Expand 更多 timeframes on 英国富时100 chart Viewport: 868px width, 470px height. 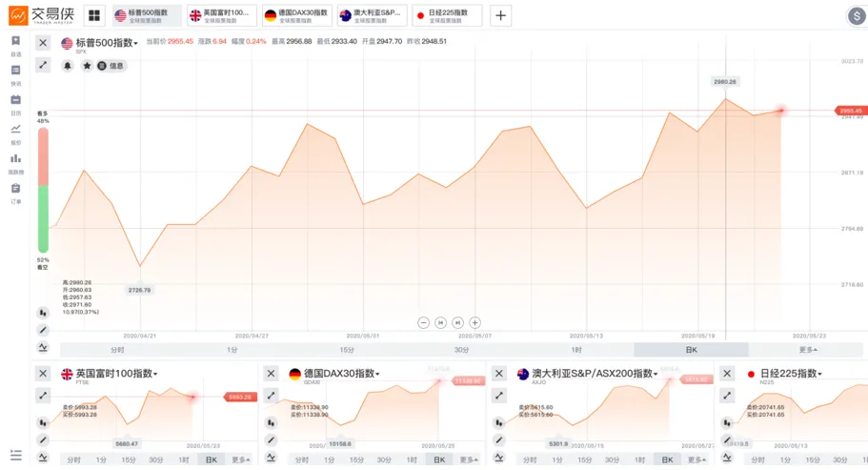[x=241, y=460]
